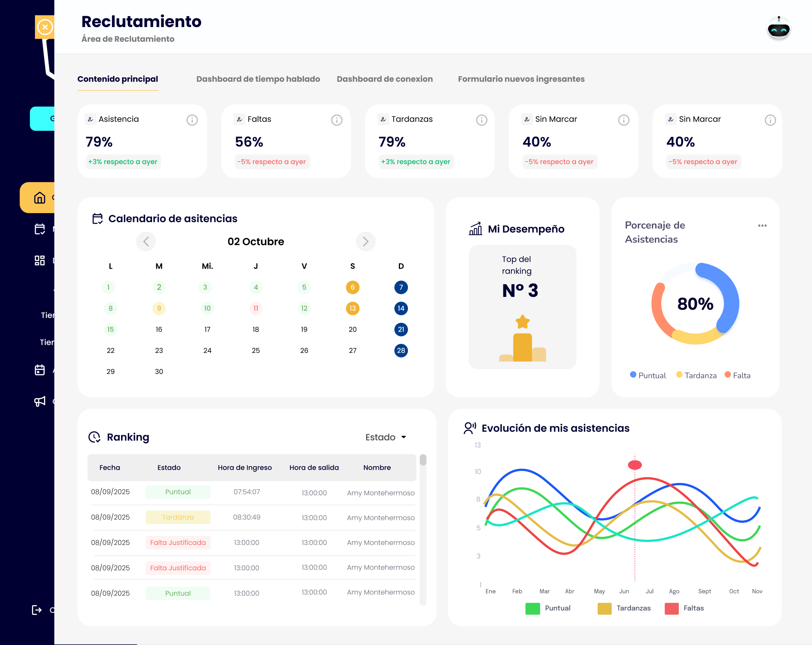This screenshot has width=812, height=645.
Task: Click the green Puntual legend swatch
Action: pos(532,609)
